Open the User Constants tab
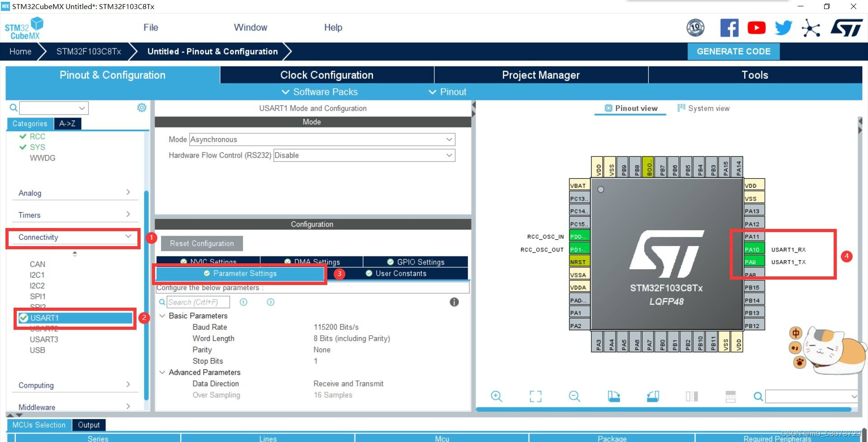The width and height of the screenshot is (868, 442). pos(396,273)
